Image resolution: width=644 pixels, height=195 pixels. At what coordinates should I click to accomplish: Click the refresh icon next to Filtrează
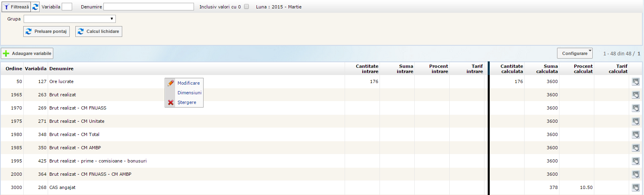(x=35, y=7)
